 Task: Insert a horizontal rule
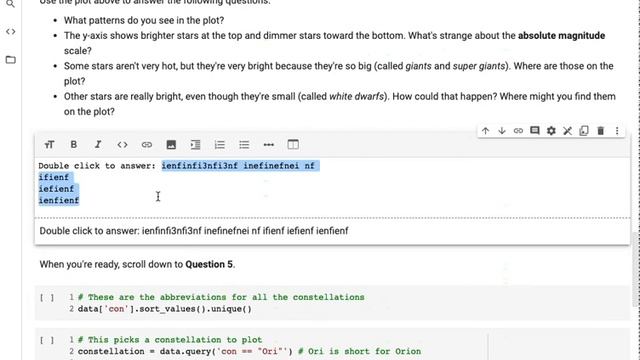pyautogui.click(x=269, y=144)
